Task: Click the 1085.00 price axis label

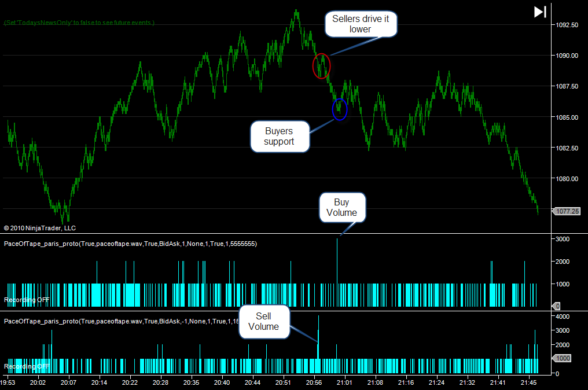Action: pyautogui.click(x=567, y=117)
